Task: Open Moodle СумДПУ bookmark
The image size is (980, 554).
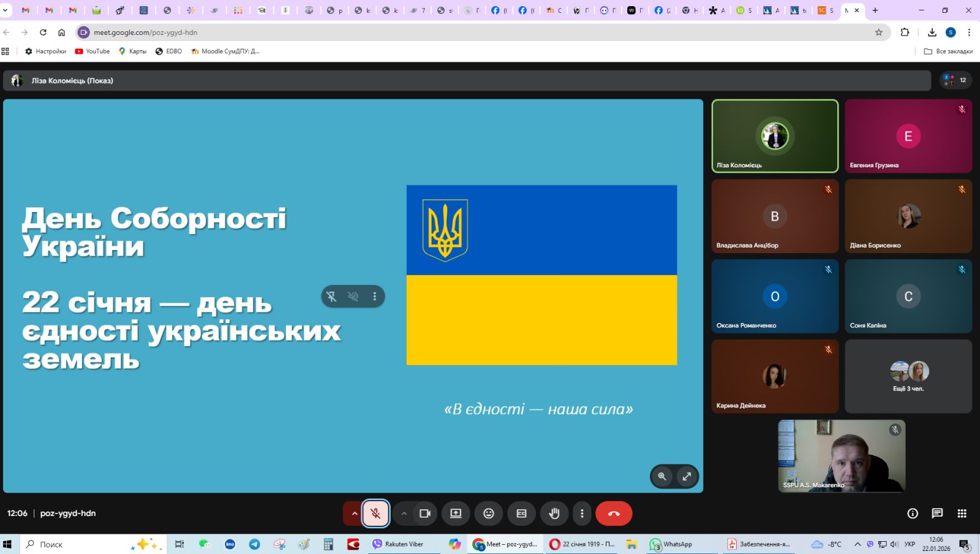Action: 225,51
